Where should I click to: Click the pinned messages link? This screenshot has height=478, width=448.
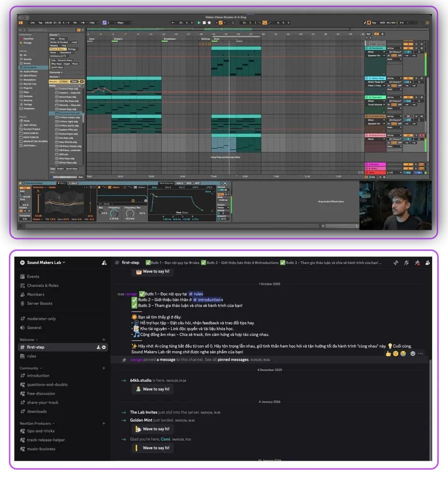coord(233,360)
